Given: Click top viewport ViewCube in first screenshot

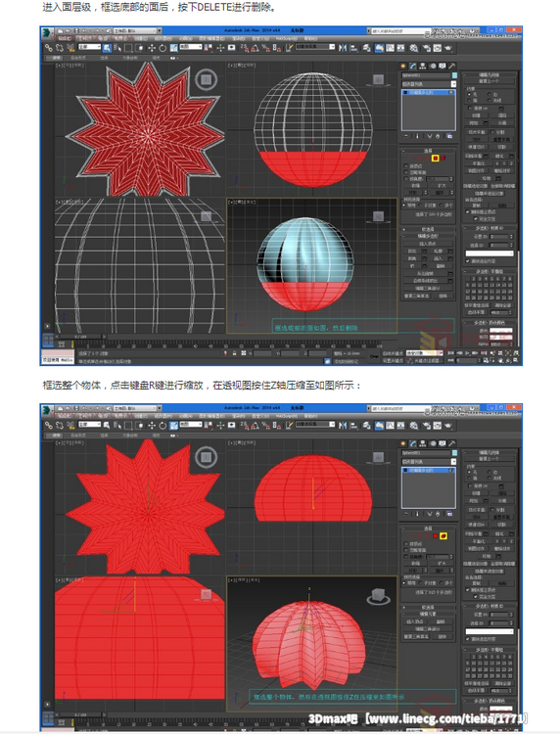Looking at the screenshot, I should point(206,79).
